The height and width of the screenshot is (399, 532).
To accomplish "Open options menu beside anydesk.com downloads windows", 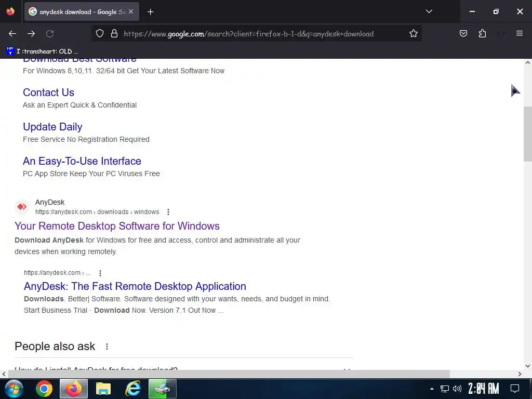I will pos(168,212).
